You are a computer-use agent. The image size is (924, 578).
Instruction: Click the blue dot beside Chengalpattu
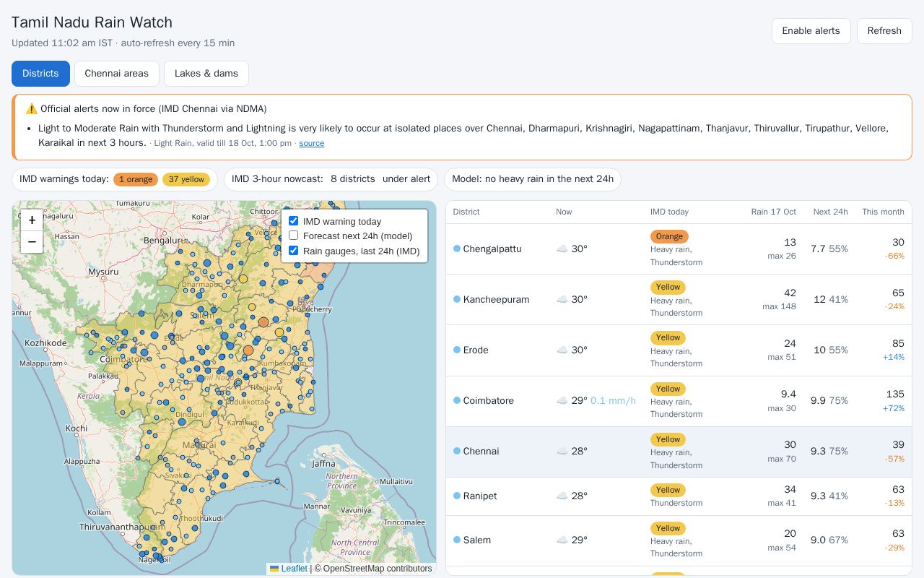[x=457, y=249]
